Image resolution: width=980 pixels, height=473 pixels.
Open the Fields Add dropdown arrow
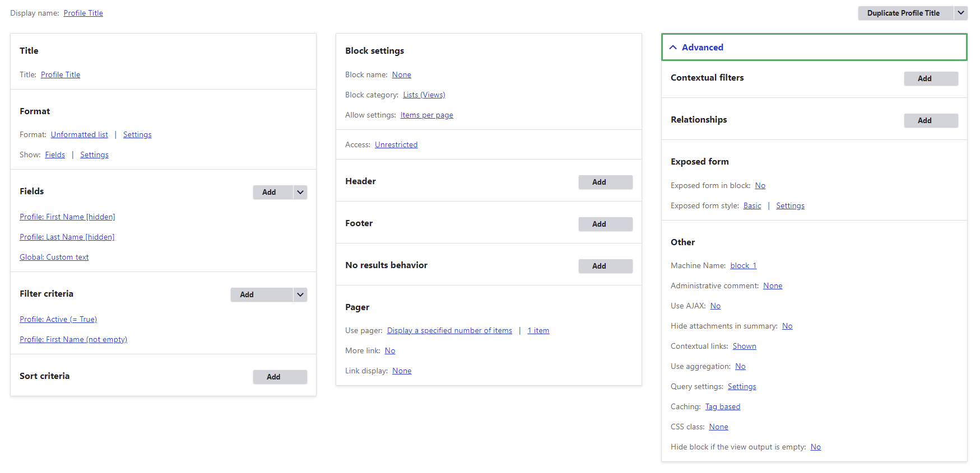pos(300,192)
